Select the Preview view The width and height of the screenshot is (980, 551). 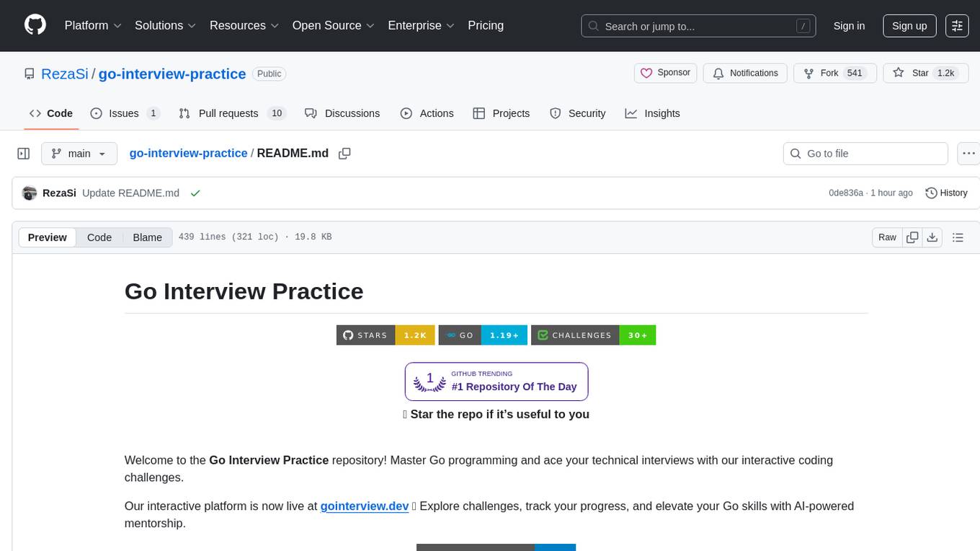click(x=48, y=237)
